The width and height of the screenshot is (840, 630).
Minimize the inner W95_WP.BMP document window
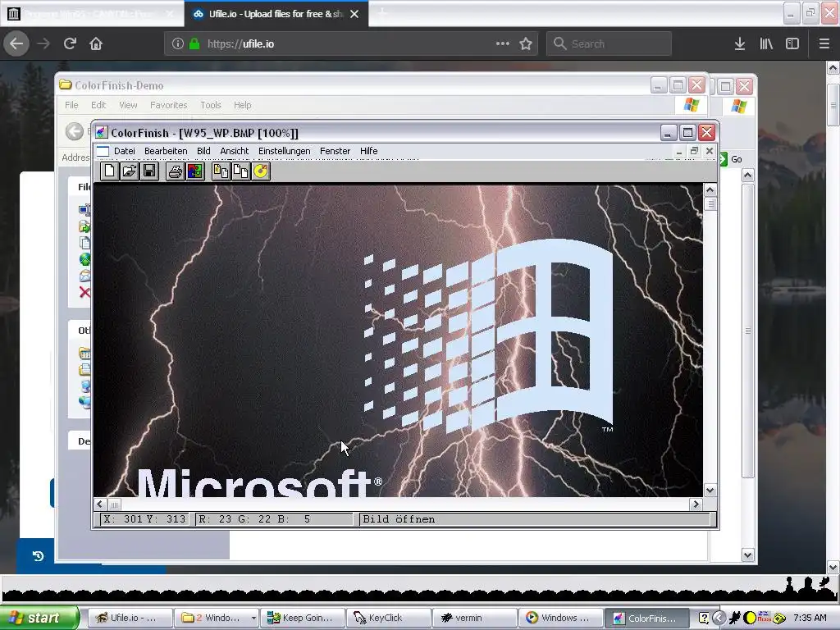679,151
